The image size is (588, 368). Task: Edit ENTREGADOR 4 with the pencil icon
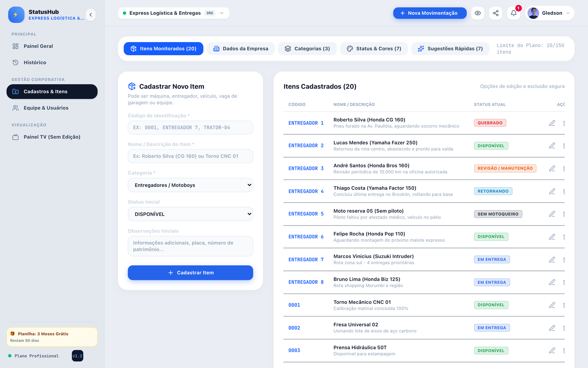tap(552, 191)
